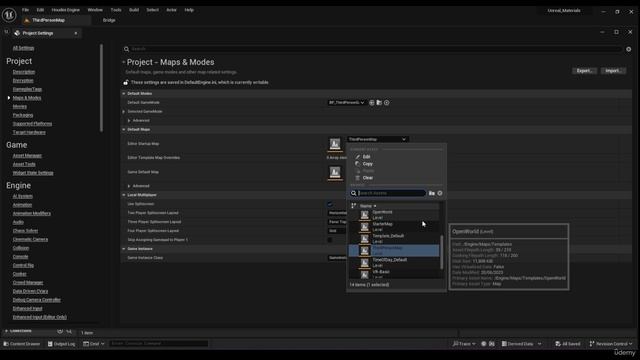Select the TimeOfDay_Default level in list
The height and width of the screenshot is (360, 640).
394,262
